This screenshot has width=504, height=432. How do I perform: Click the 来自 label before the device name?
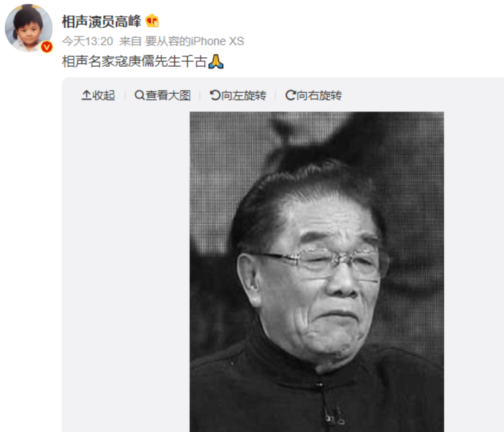(x=130, y=42)
